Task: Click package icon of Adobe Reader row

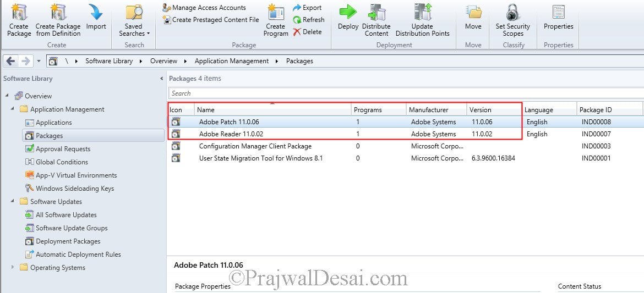Action: click(176, 134)
